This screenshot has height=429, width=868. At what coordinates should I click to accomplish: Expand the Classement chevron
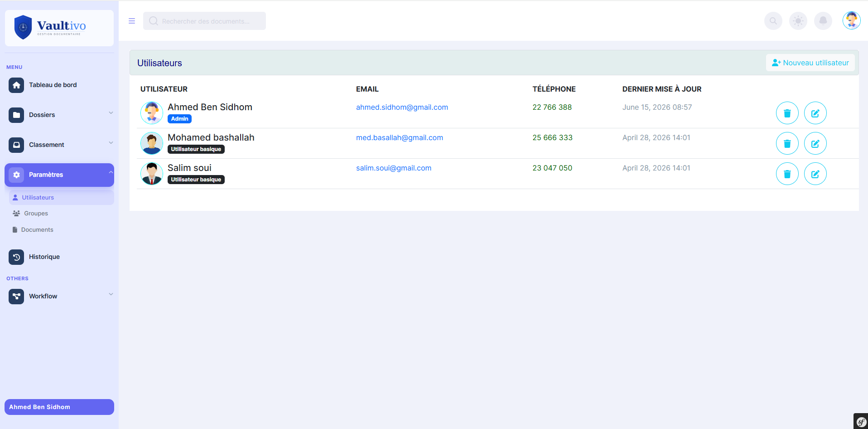click(x=111, y=142)
